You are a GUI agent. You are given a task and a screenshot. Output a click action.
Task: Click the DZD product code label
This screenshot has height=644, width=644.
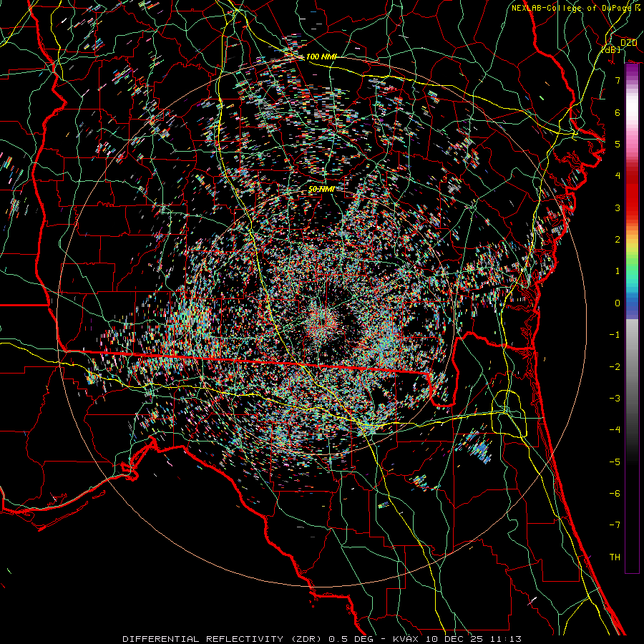click(x=628, y=43)
